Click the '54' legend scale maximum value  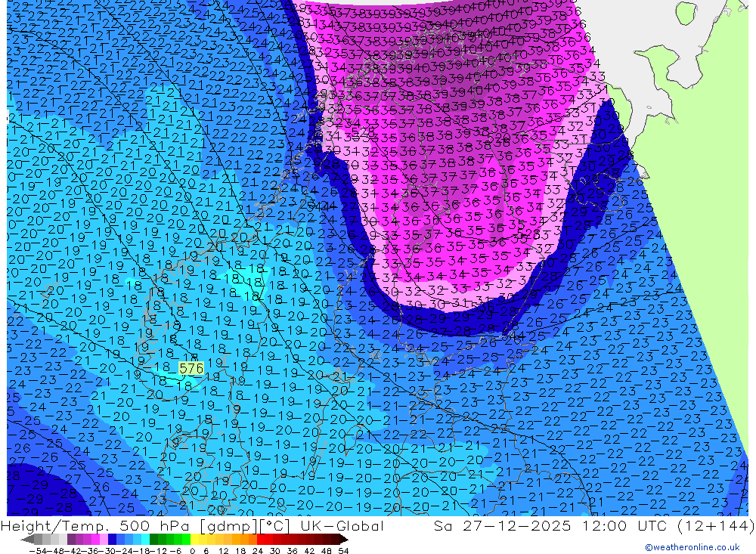pyautogui.click(x=343, y=551)
